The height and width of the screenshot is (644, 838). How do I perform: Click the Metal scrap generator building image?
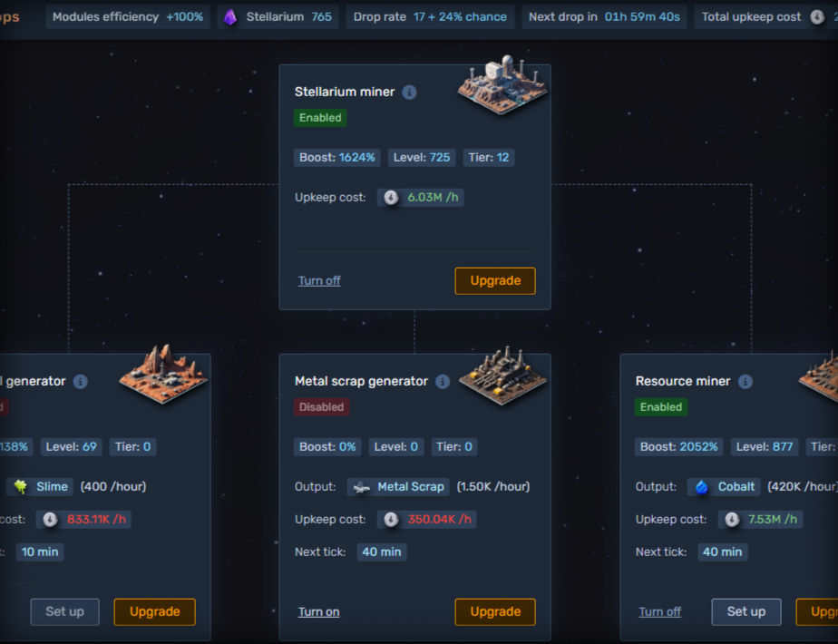point(503,376)
